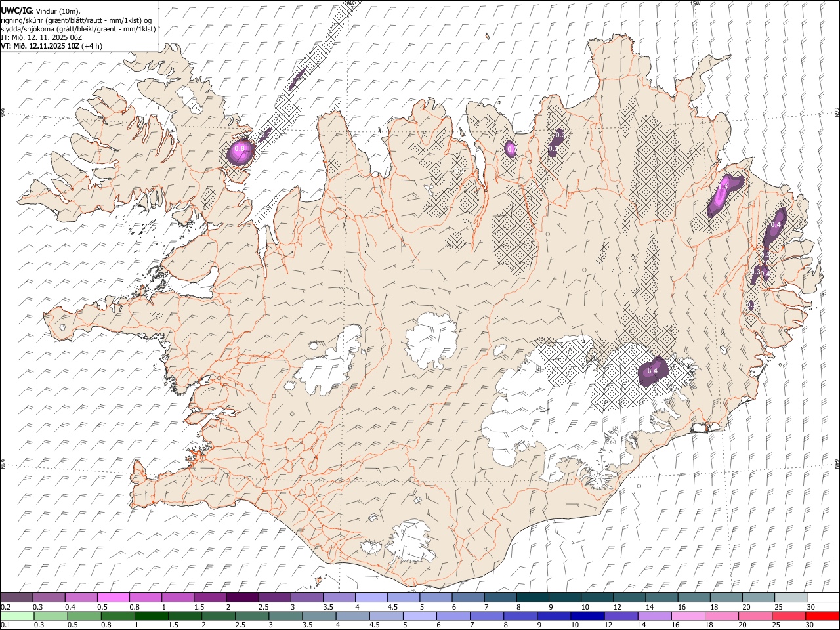Viewport: 840px width, 630px height.
Task: Pick the dark teal upper swatch at 8
Action: (x=532, y=597)
